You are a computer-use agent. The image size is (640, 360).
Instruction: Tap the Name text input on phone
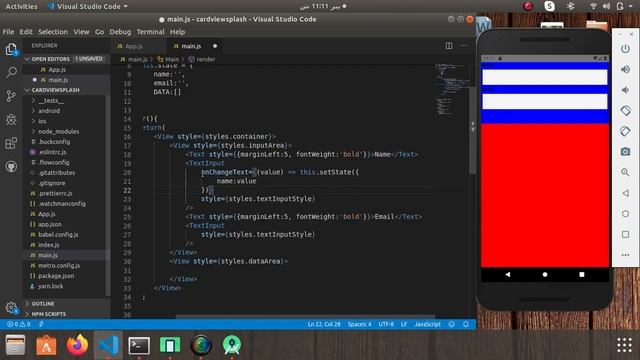tap(544, 77)
